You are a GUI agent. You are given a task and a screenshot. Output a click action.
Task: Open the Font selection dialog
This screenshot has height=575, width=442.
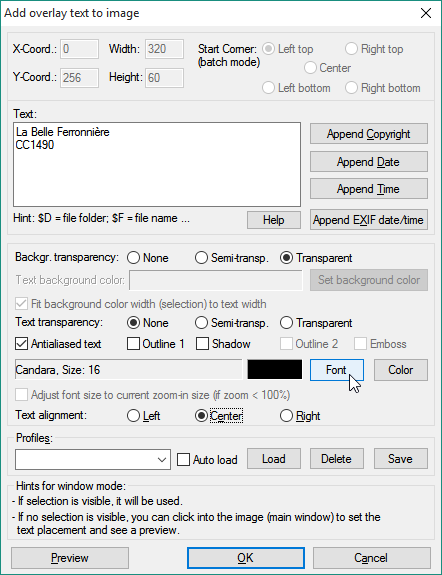337,370
